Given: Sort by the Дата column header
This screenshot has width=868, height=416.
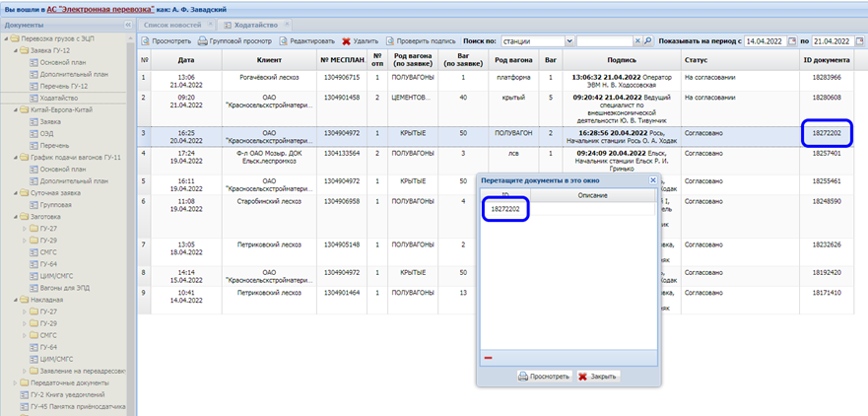Looking at the screenshot, I should [186, 60].
